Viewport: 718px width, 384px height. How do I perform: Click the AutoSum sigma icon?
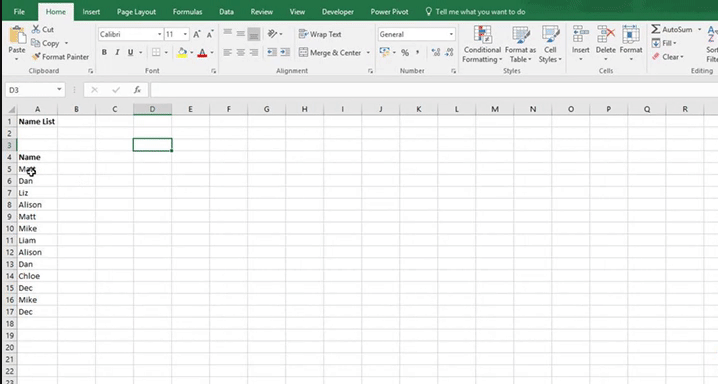point(656,29)
